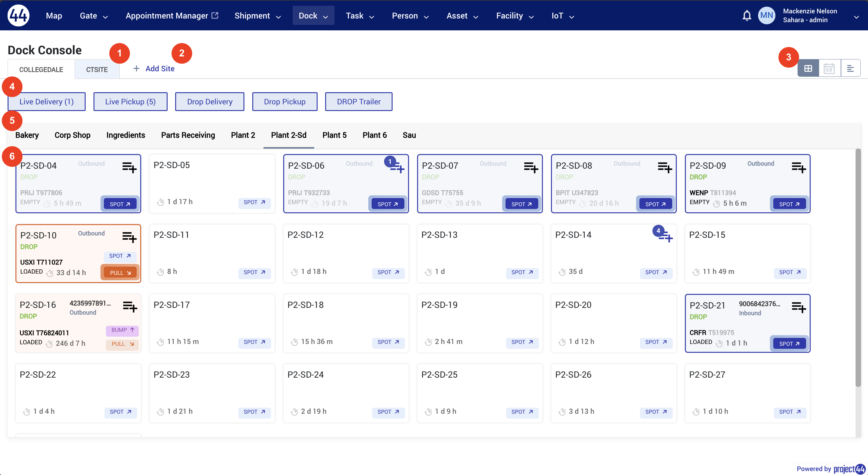Screen dimensions: 868x475
Task: Click BUMP button on P2-SD-16
Action: (x=122, y=330)
